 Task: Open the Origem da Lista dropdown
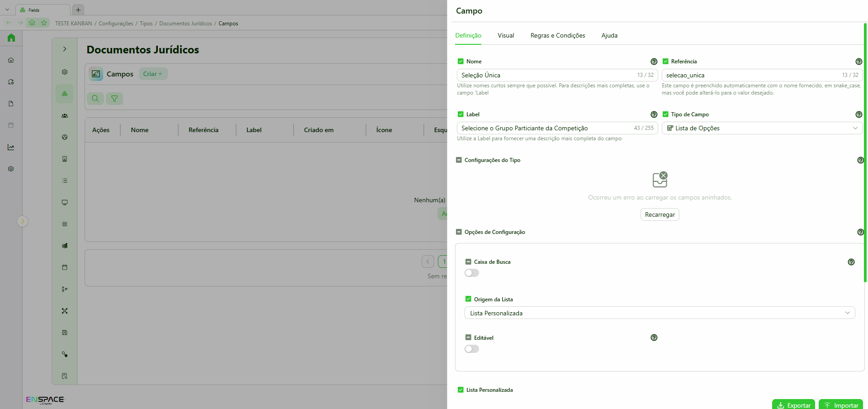pos(659,313)
